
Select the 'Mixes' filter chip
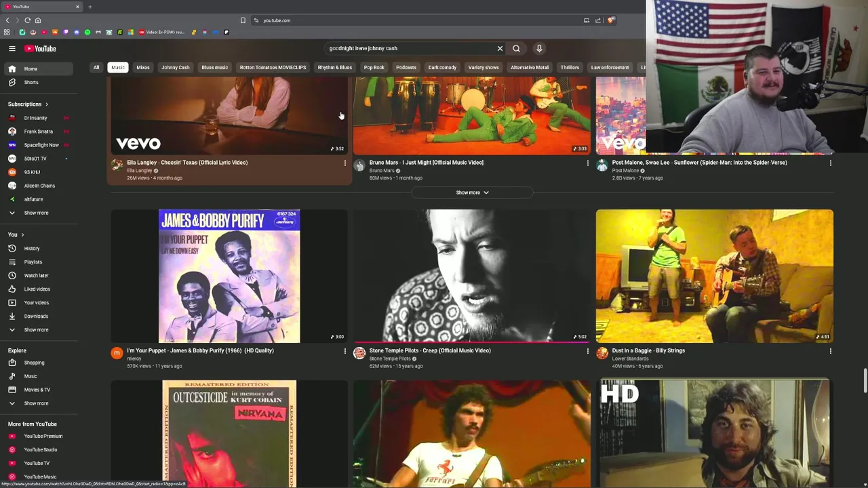pyautogui.click(x=143, y=67)
